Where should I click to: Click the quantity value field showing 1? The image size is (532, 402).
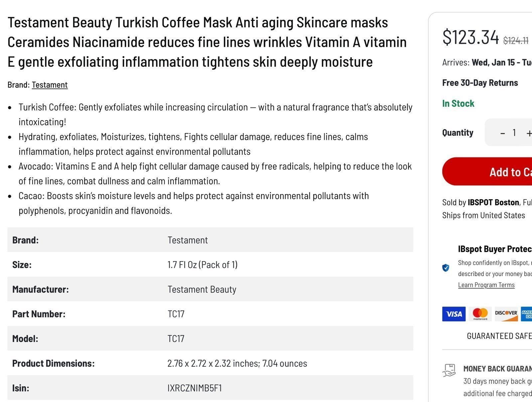click(514, 133)
